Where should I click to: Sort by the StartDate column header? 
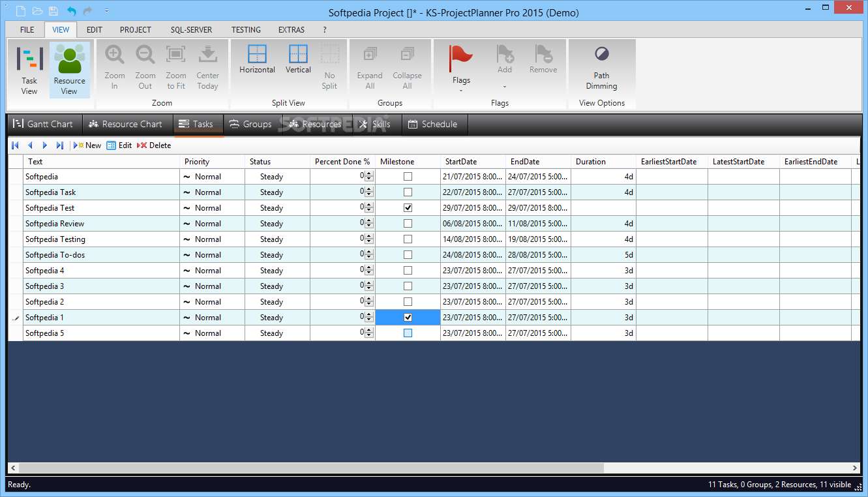pos(473,162)
